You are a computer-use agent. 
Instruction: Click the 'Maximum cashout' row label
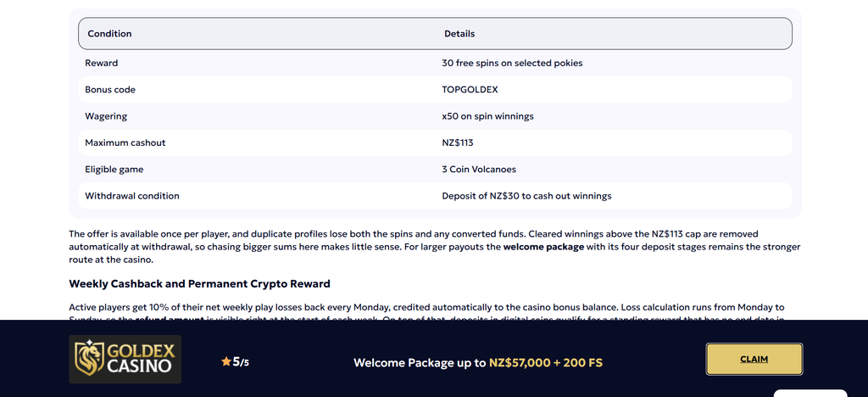point(125,143)
